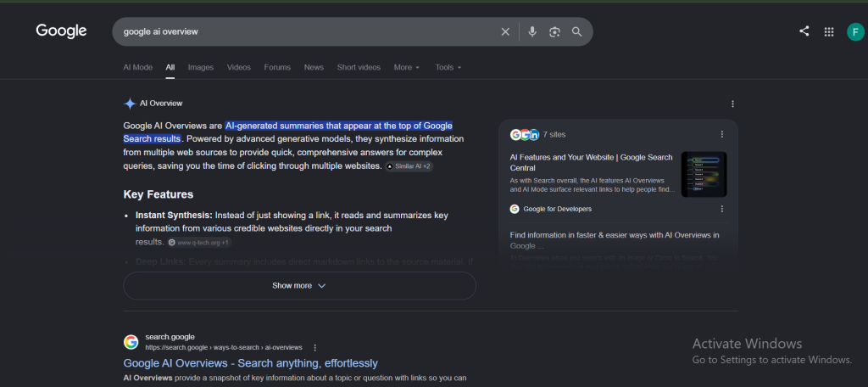
Task: Open Google Lens image search icon
Action: tap(554, 31)
